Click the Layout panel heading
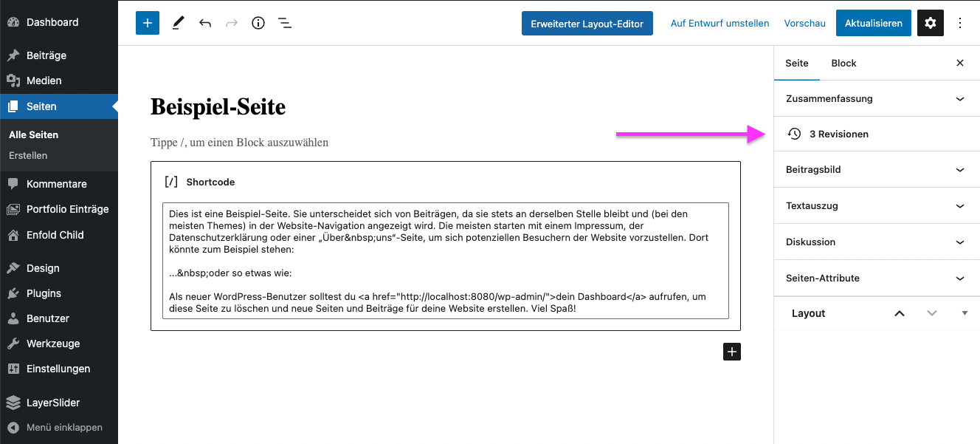Viewport: 980px width, 444px height. pyautogui.click(x=808, y=313)
